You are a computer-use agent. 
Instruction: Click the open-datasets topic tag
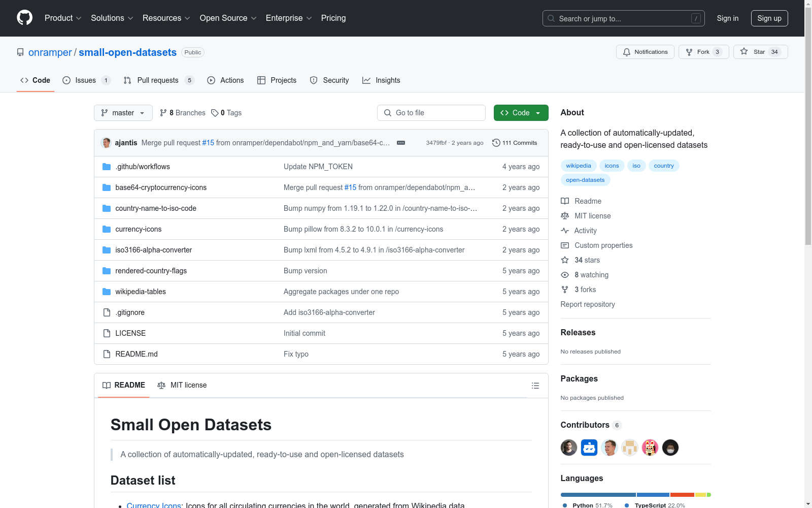[585, 180]
